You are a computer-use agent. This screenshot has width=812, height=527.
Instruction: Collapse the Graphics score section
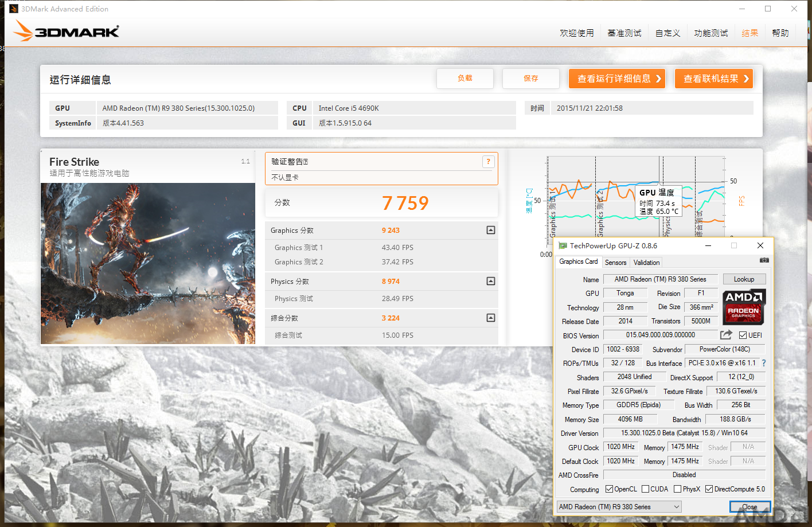[x=491, y=230]
